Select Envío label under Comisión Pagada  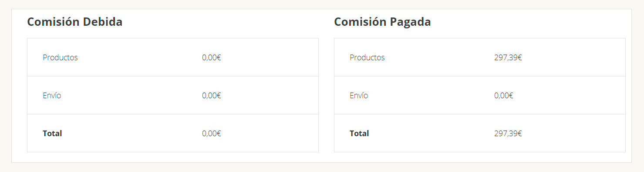coord(359,95)
